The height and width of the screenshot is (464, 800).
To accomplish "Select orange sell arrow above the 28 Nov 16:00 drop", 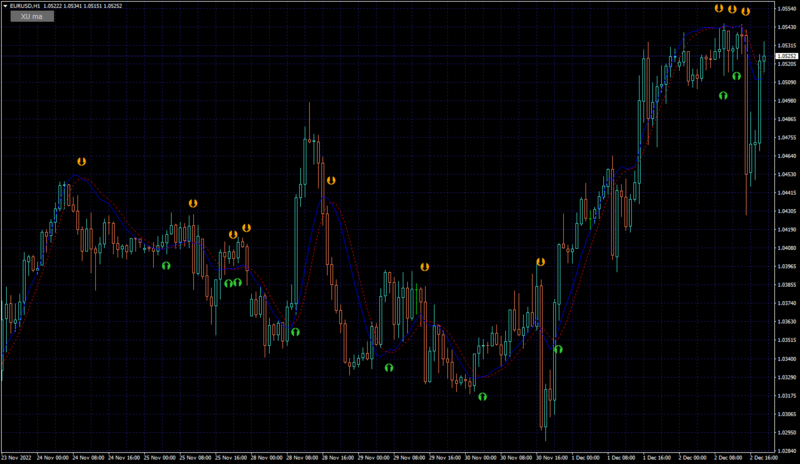I will pos(331,181).
